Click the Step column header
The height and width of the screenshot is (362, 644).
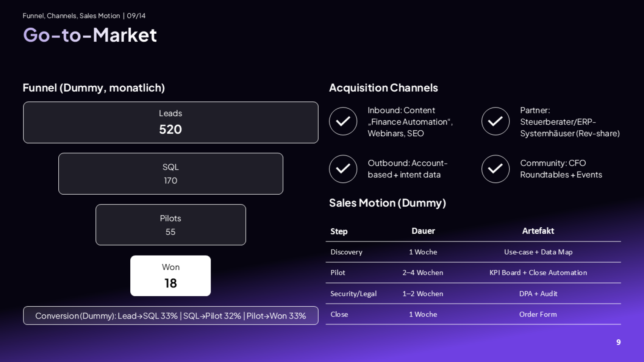(x=339, y=231)
